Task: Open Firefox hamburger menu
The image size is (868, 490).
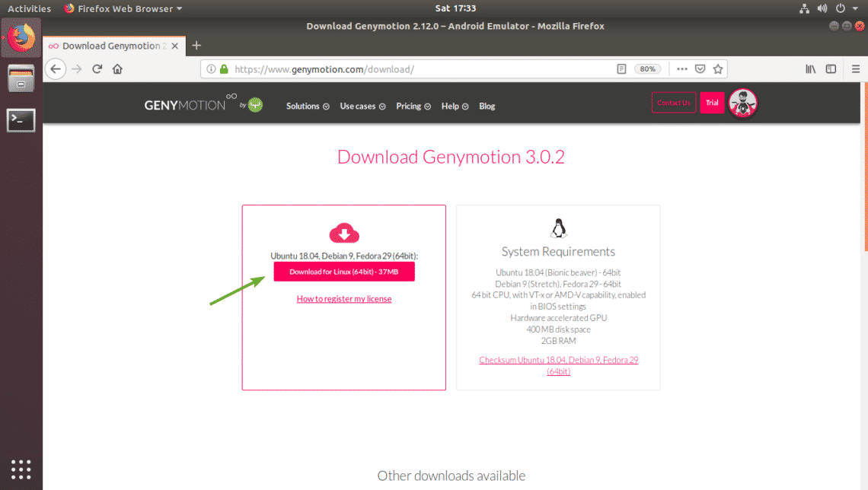Action: pyautogui.click(x=856, y=68)
